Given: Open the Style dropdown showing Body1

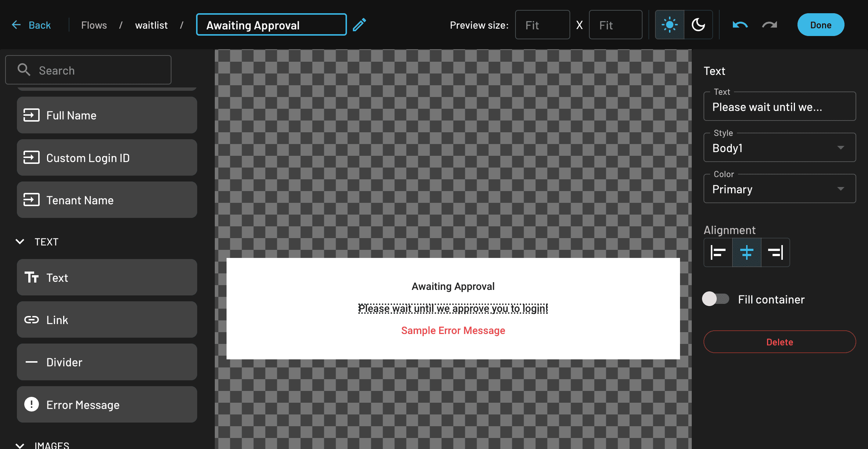Looking at the screenshot, I should 779,148.
